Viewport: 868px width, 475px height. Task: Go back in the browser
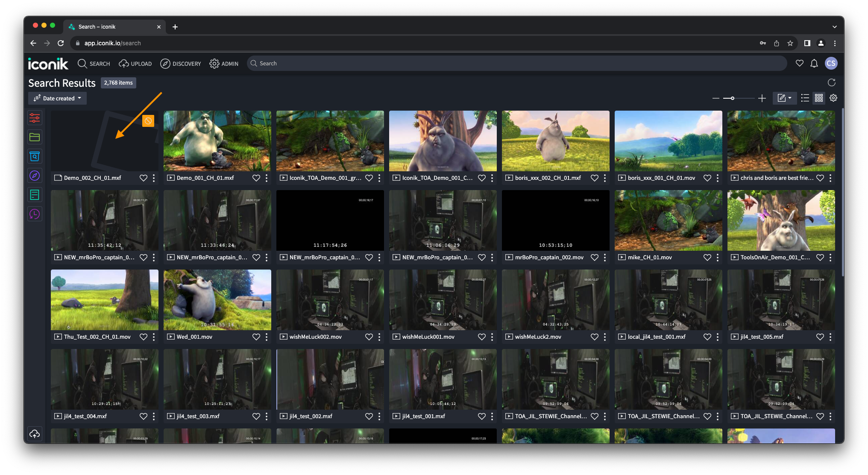pos(33,43)
